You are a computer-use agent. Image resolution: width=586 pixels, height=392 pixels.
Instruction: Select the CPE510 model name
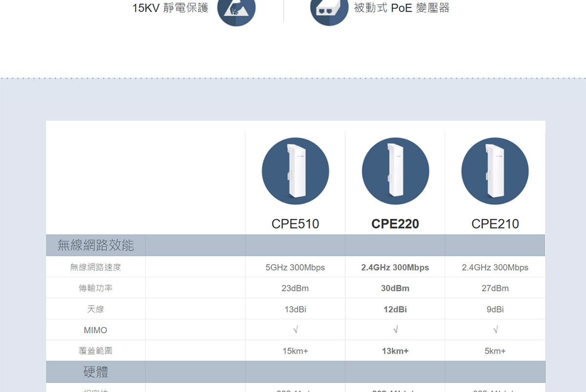[295, 224]
